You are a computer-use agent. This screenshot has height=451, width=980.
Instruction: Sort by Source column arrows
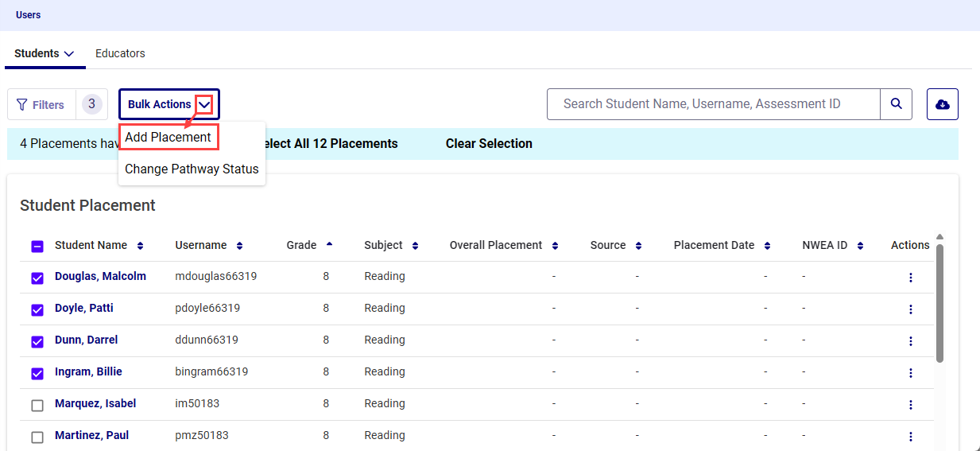click(x=638, y=246)
